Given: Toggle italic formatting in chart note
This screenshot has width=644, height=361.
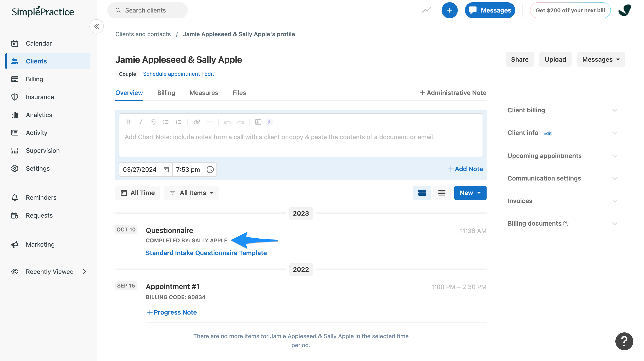Looking at the screenshot, I should 141,122.
